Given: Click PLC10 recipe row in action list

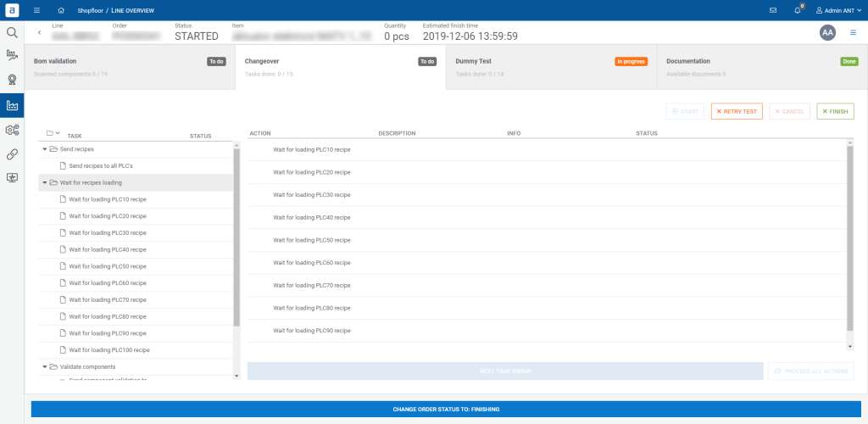Looking at the screenshot, I should tap(547, 149).
